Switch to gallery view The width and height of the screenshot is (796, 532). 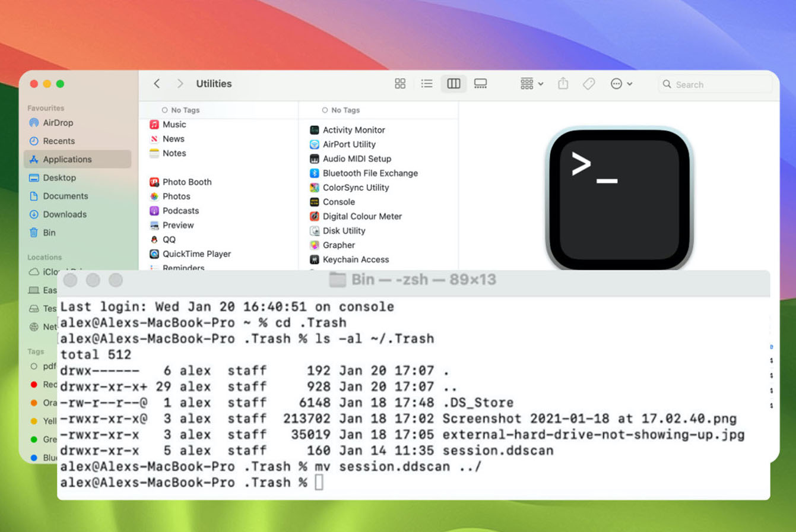[x=481, y=84]
